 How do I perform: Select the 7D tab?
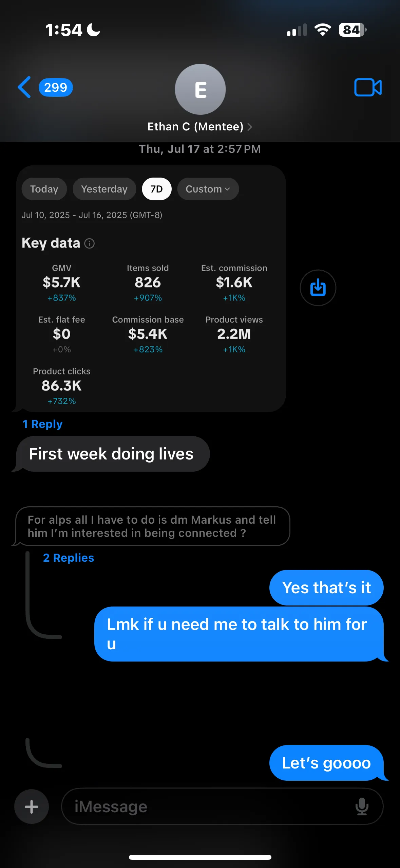click(156, 189)
